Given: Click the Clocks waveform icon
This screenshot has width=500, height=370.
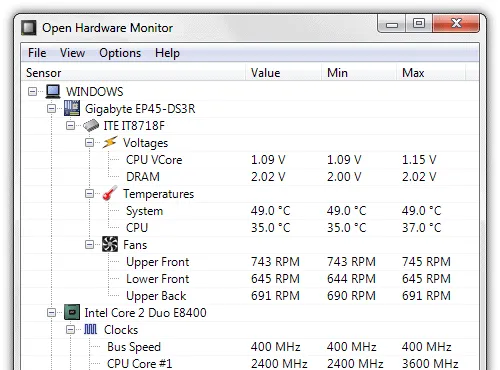Looking at the screenshot, I should click(x=90, y=329).
